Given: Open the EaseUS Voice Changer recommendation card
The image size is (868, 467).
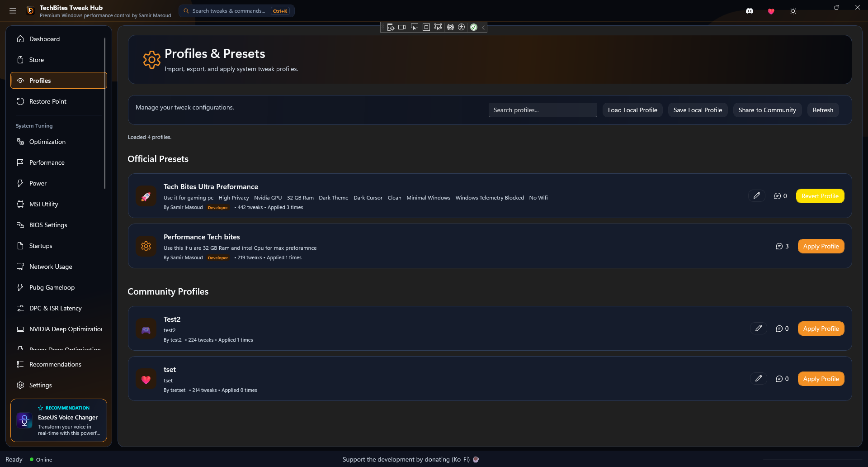Looking at the screenshot, I should coord(59,420).
